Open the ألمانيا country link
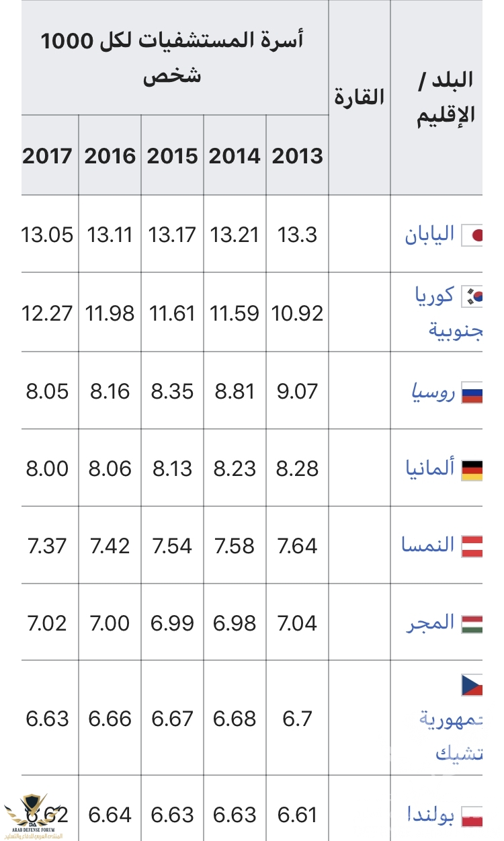 [x=430, y=469]
